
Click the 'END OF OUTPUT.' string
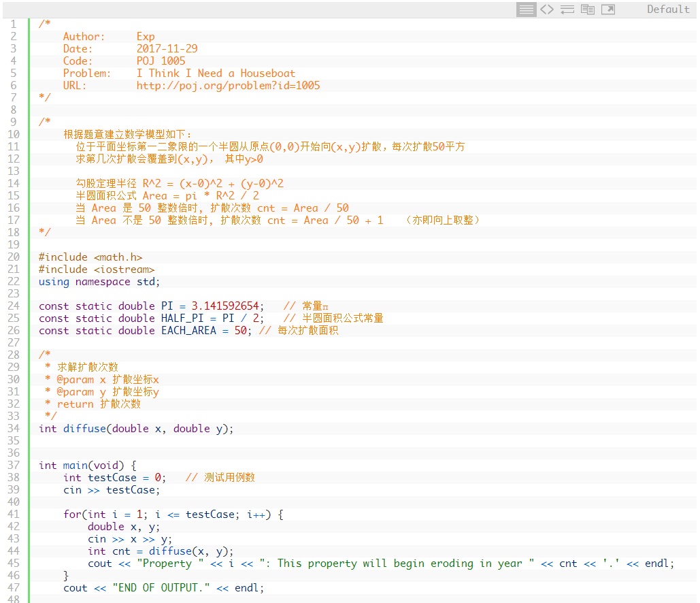click(161, 588)
